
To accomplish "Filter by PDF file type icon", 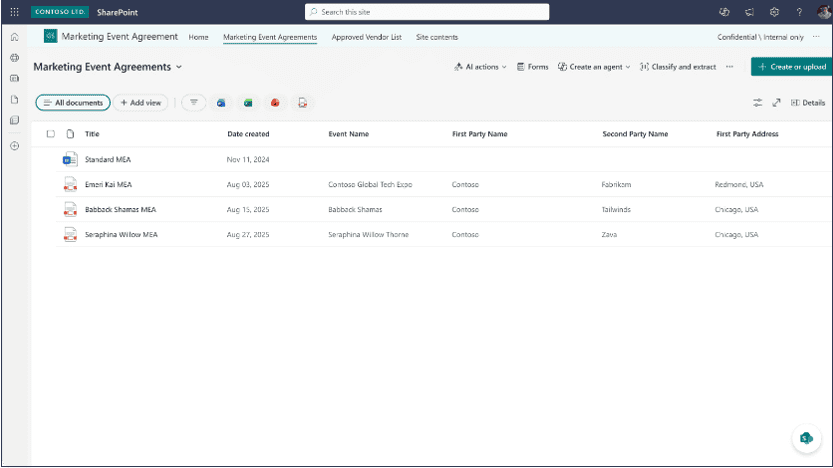I will coord(302,103).
